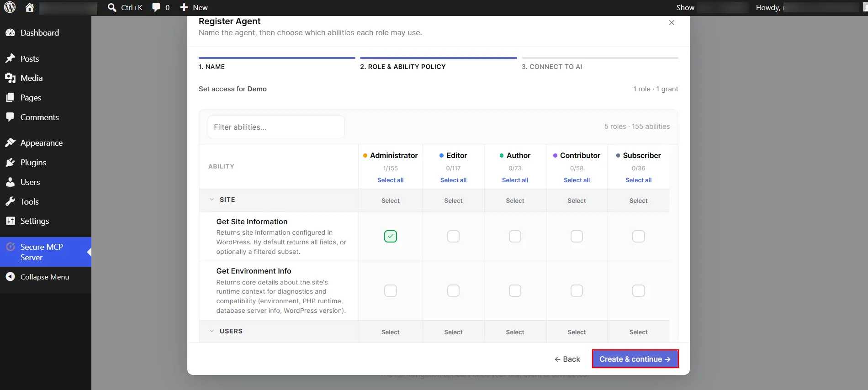Screen dimensions: 868x390
Task: Open the Secure MCP Server menu
Action: (46, 252)
